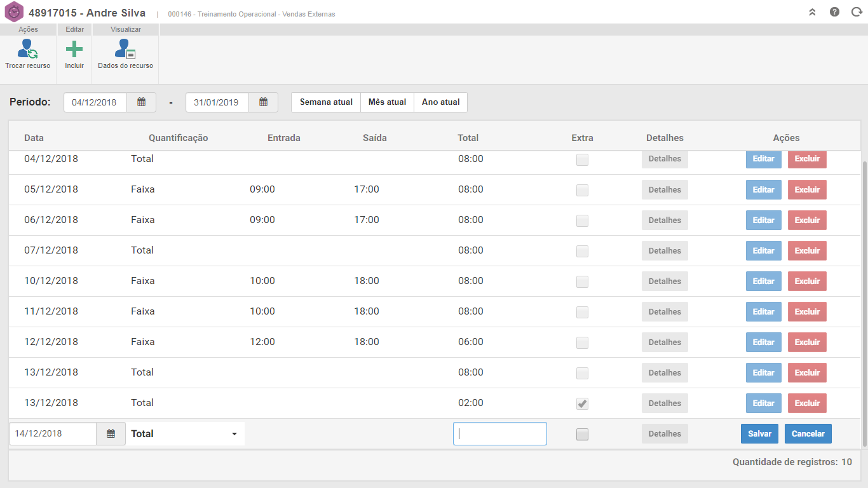Click the vertical scrollbar of the table

864,299
